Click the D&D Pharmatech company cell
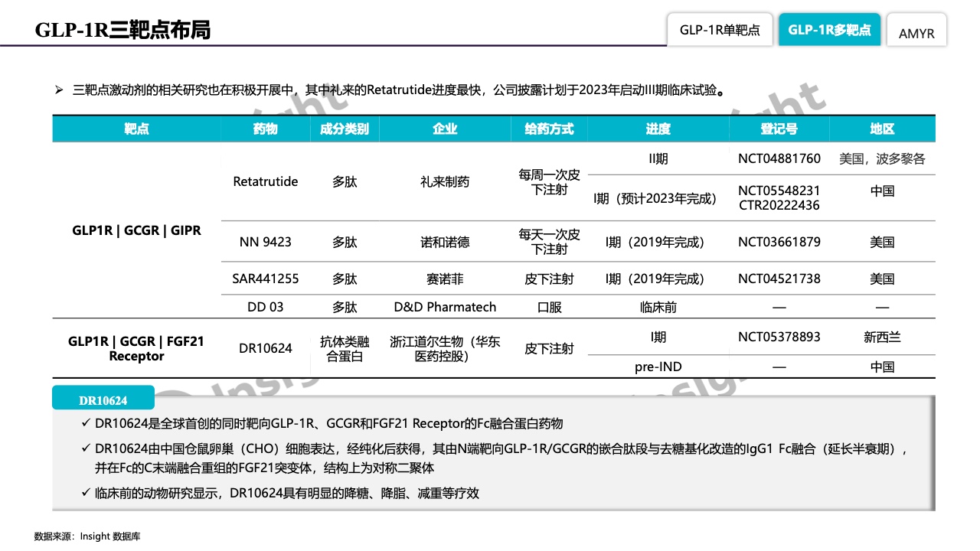 coord(445,307)
